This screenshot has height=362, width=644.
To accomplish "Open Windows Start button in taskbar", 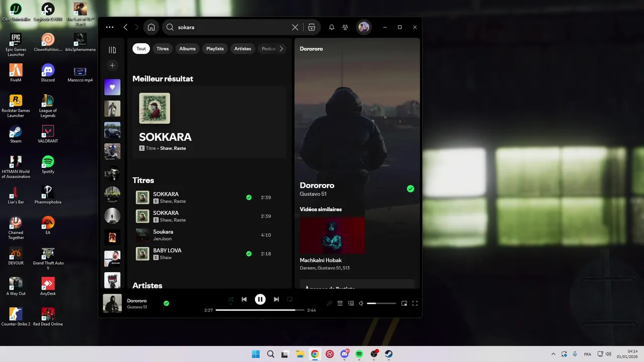I will (x=256, y=354).
